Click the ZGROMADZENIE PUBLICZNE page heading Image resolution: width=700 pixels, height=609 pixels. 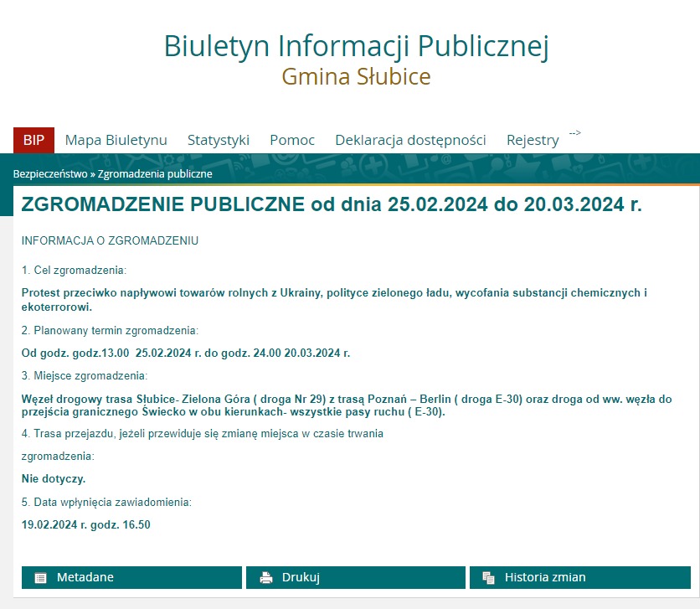tap(332, 205)
